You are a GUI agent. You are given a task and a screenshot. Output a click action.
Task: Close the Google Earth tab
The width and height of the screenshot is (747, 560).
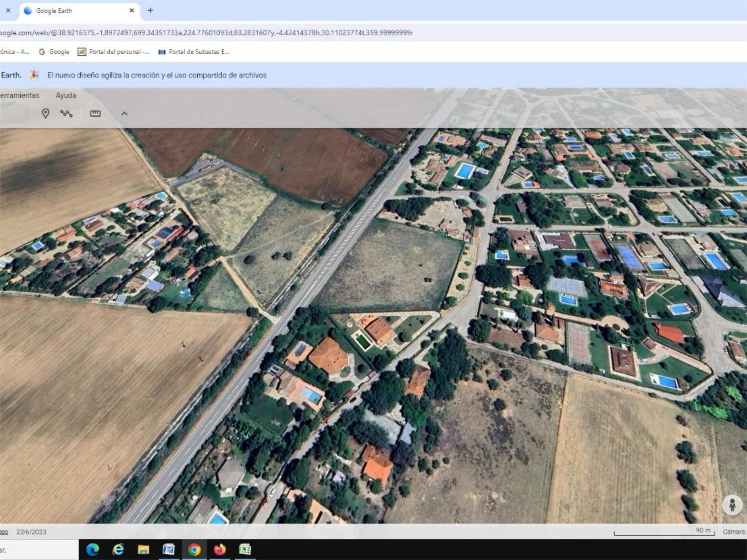132,10
